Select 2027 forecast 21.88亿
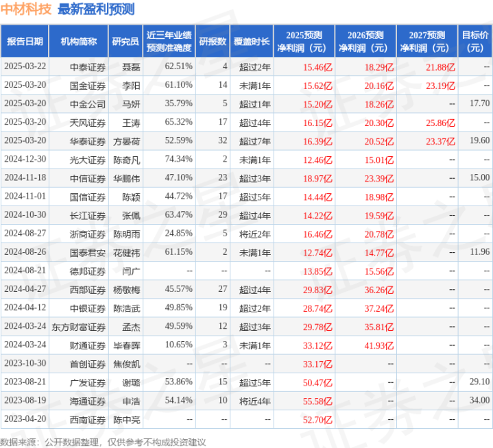Image resolution: width=493 pixels, height=448 pixels. 440,67
